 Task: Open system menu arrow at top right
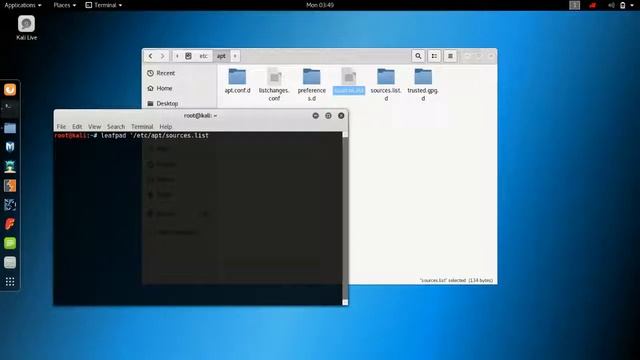[632, 5]
